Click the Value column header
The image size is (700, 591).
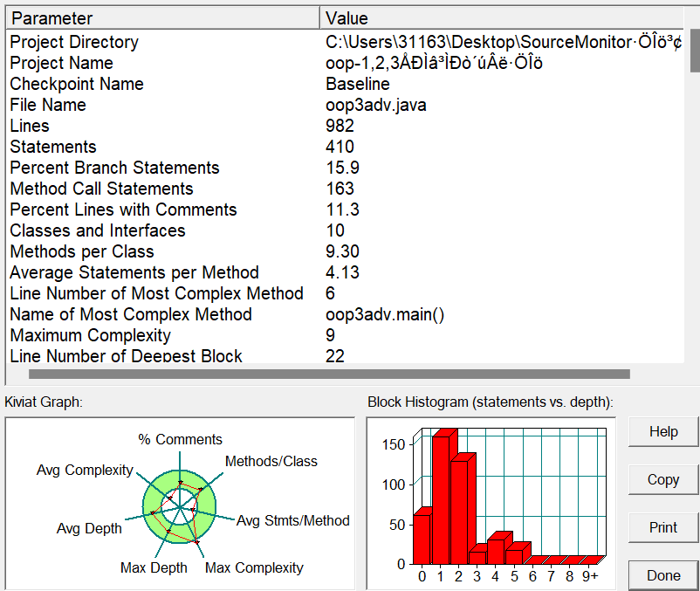click(x=506, y=18)
